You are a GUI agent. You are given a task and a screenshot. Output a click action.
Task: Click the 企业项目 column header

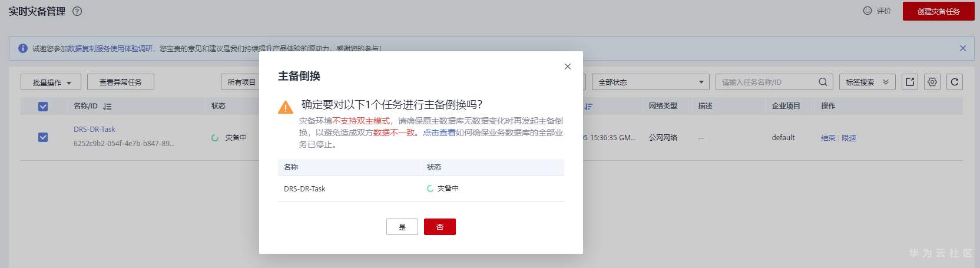(x=786, y=106)
